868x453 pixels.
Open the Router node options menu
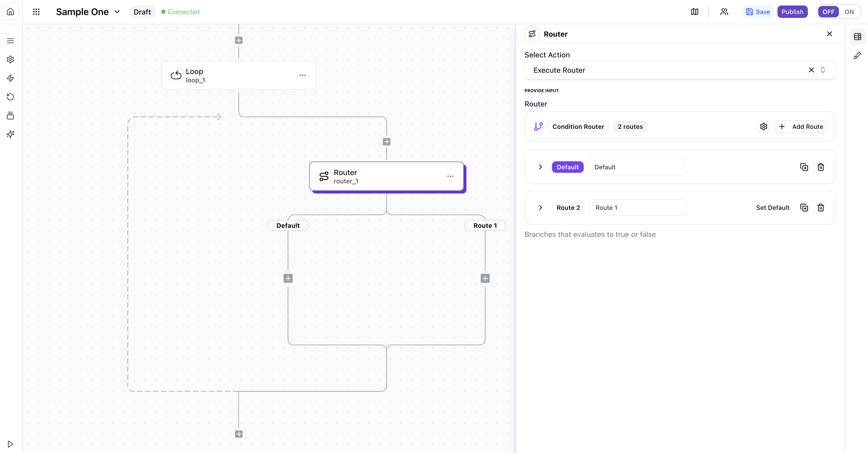pos(451,176)
